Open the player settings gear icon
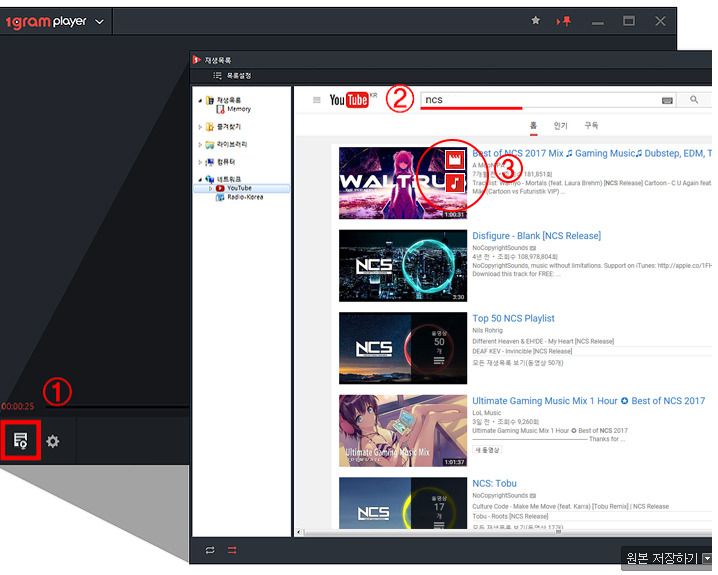This screenshot has height=575, width=718. pyautogui.click(x=53, y=441)
